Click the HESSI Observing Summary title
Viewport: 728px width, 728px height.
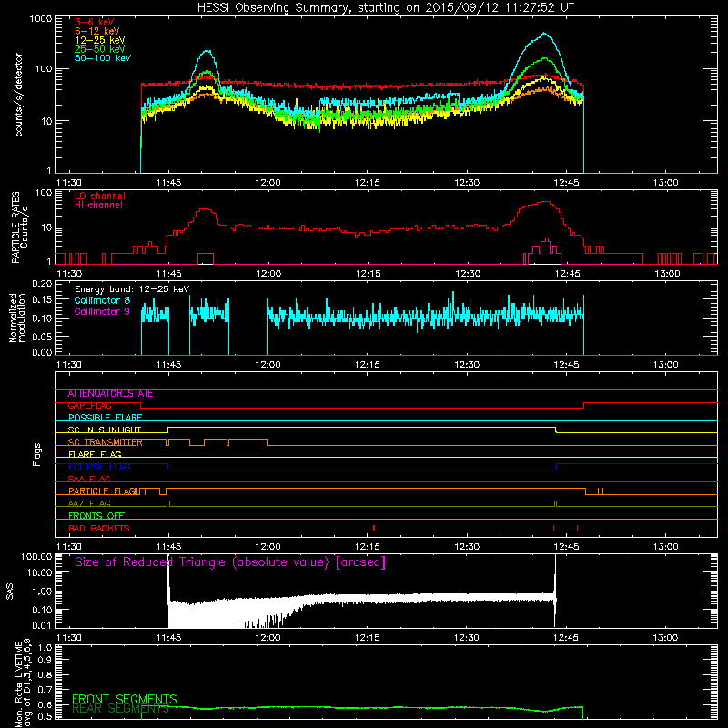(x=385, y=8)
